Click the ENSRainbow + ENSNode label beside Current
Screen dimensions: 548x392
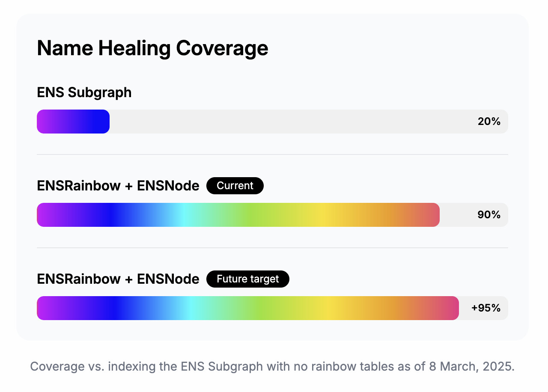click(118, 186)
